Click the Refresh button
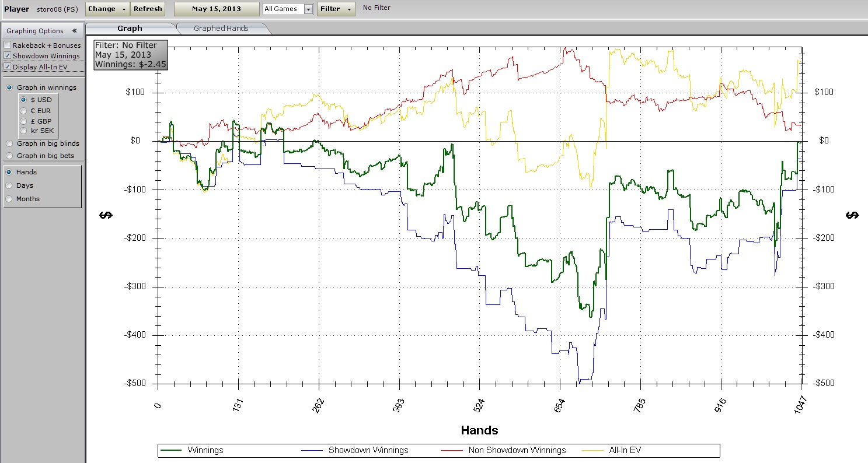 [148, 9]
